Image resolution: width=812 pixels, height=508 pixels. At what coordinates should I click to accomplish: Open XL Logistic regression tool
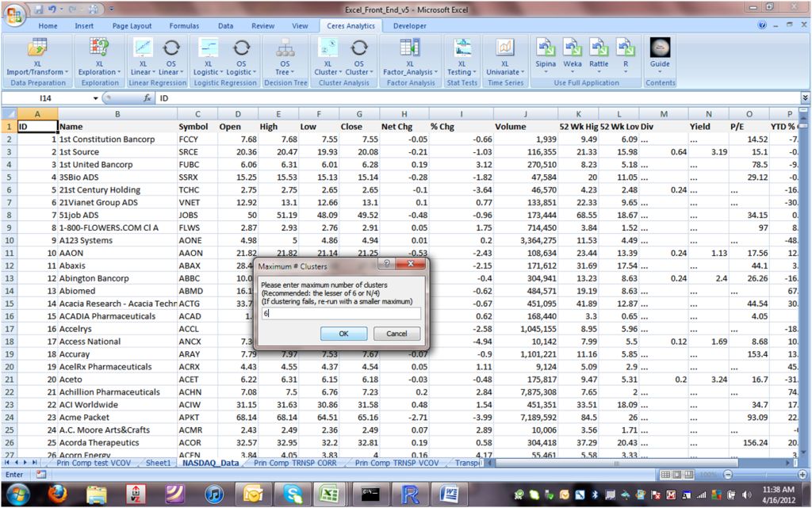tap(208, 55)
